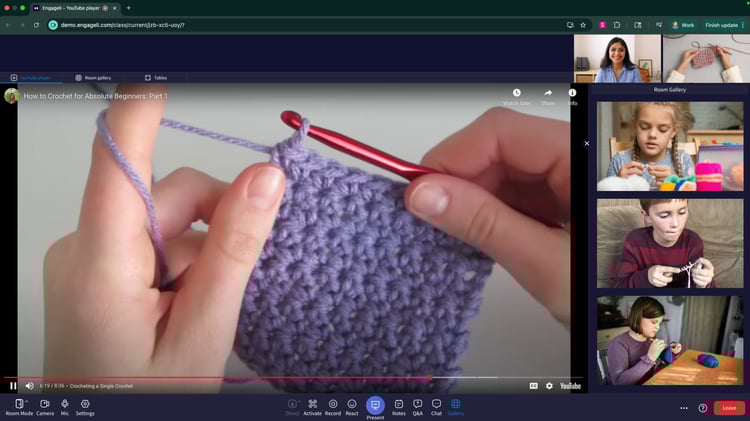Image resolution: width=750 pixels, height=421 pixels.
Task: Start recording with the Record button
Action: pyautogui.click(x=333, y=405)
